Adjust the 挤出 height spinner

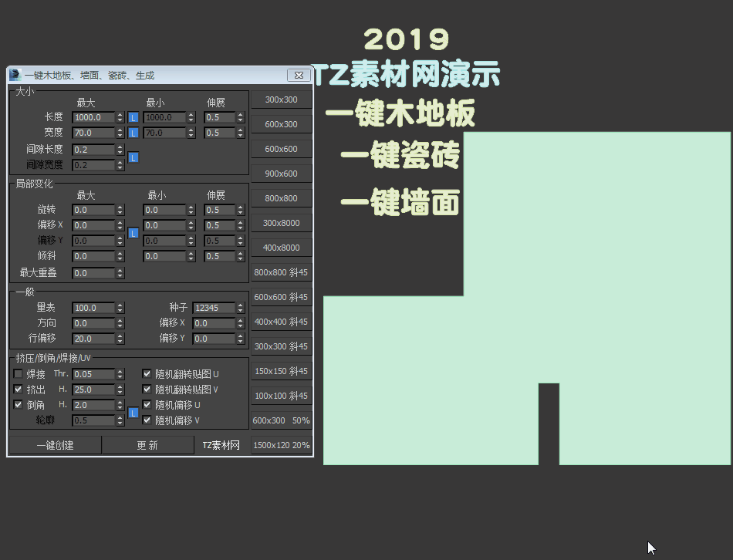(120, 390)
